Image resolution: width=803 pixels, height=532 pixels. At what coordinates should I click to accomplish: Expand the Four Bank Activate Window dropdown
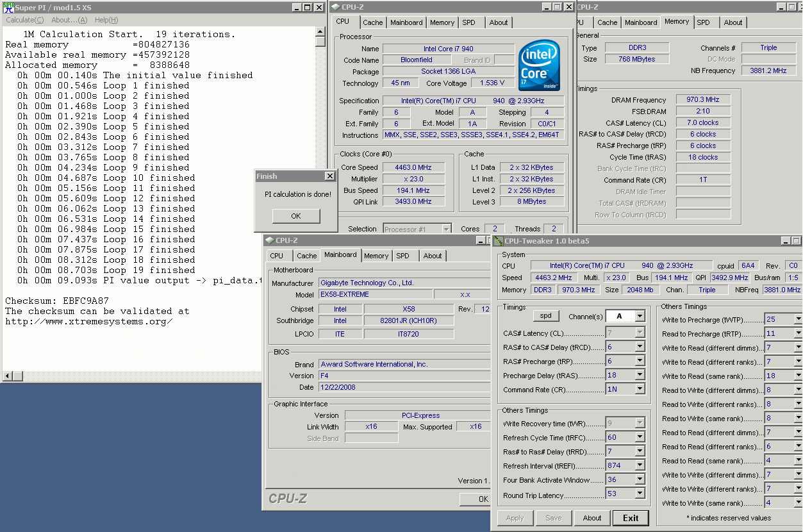(639, 479)
